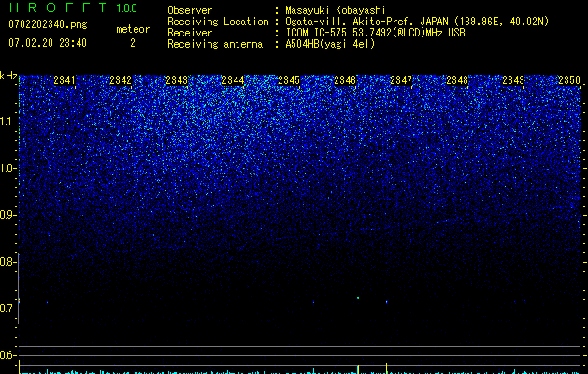This screenshot has width=588, height=374.
Task: Click the meteor count value 2
Action: pyautogui.click(x=133, y=43)
